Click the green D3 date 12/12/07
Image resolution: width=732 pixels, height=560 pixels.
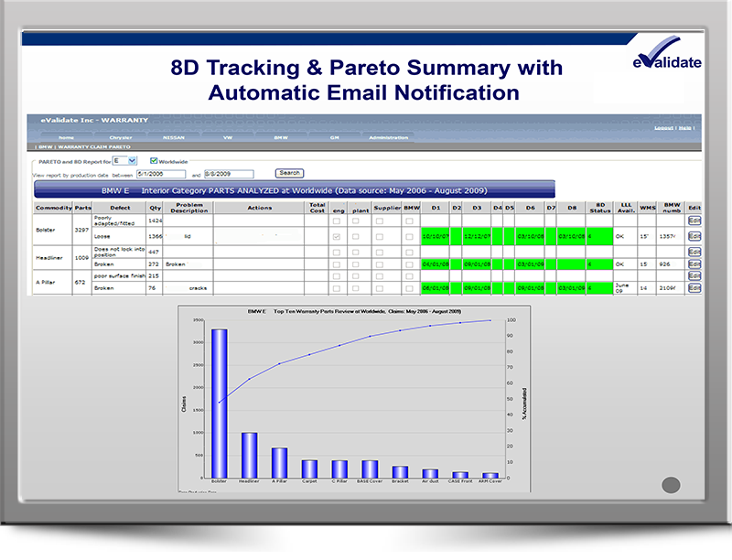click(x=477, y=237)
